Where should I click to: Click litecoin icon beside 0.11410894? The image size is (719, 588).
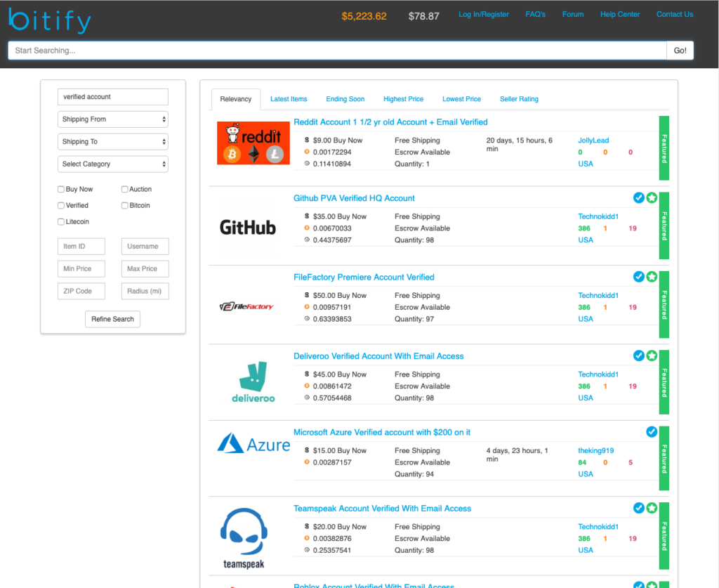pyautogui.click(x=307, y=164)
